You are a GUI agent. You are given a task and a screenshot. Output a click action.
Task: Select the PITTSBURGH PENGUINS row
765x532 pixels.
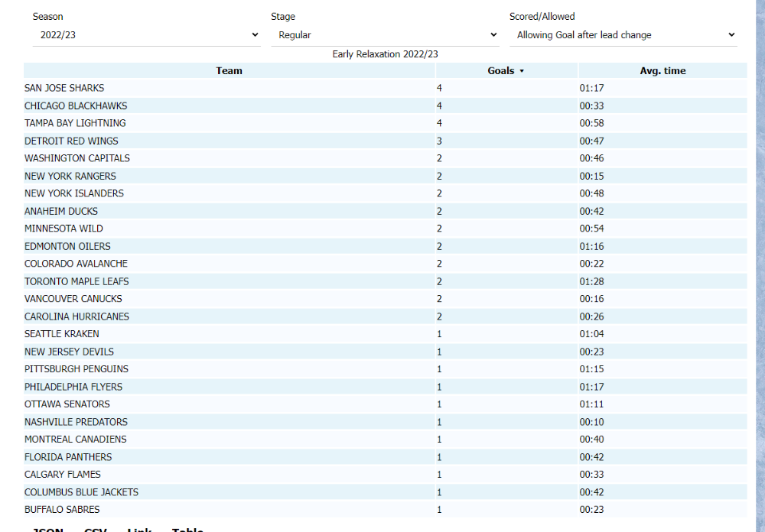tap(385, 369)
